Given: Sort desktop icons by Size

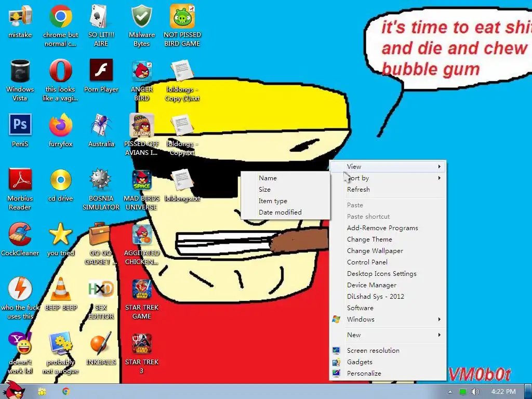Looking at the screenshot, I should click(x=285, y=189).
